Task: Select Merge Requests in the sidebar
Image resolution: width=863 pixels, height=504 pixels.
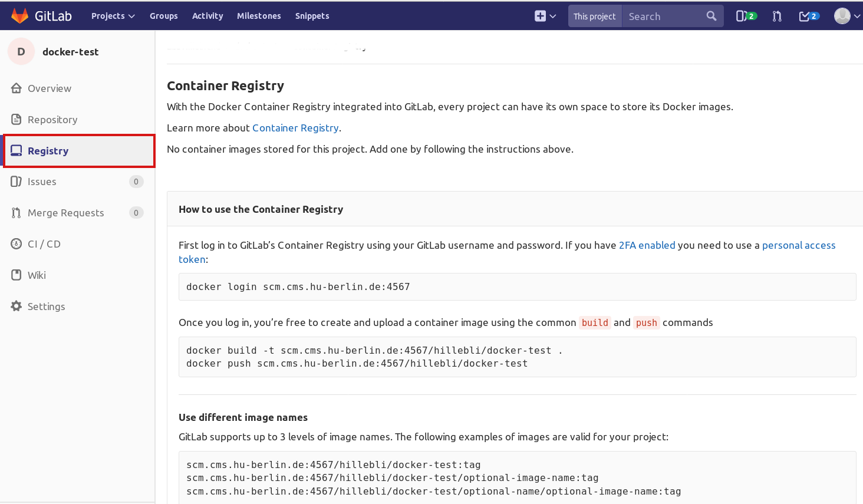Action: click(65, 213)
